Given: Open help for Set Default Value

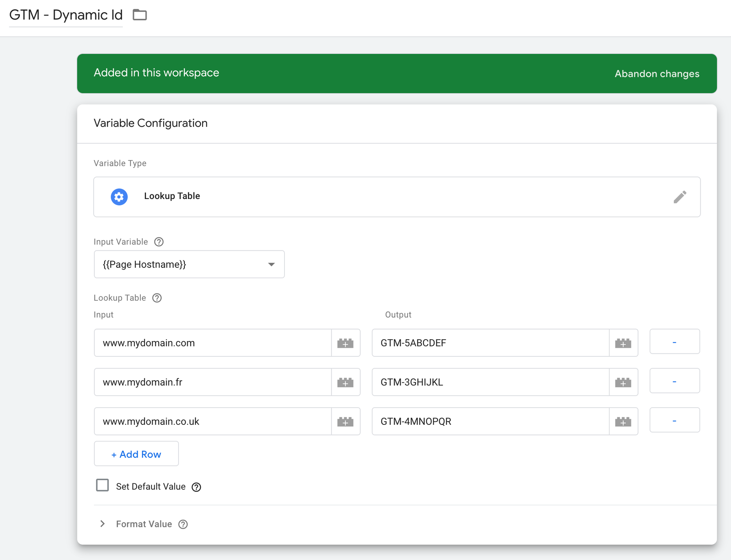Looking at the screenshot, I should click(x=196, y=487).
